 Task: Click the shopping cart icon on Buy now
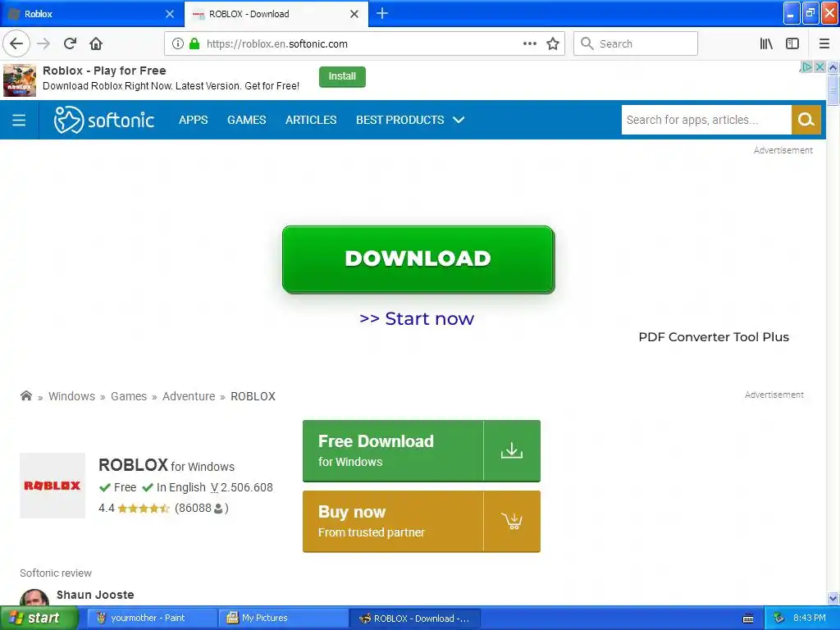[512, 521]
